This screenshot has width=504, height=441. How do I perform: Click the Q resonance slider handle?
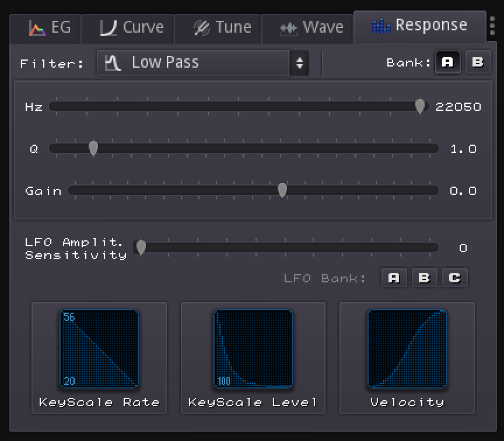93,148
